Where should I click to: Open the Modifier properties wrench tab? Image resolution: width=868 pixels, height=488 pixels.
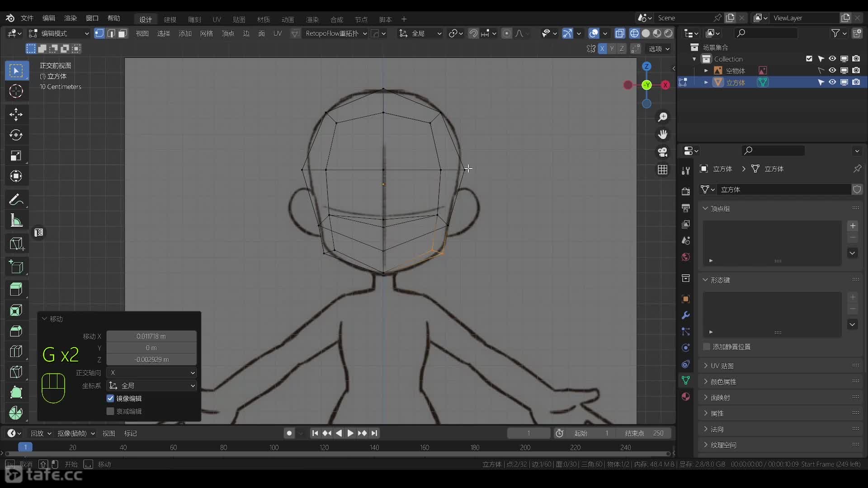coord(686,315)
